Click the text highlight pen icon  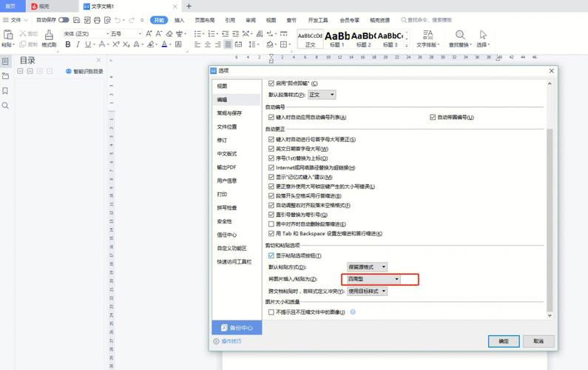click(x=151, y=44)
